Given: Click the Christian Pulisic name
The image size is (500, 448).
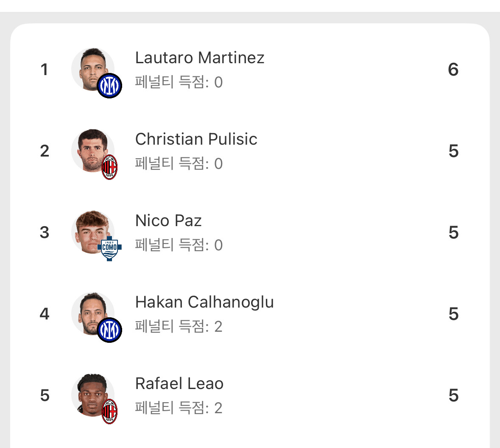Looking at the screenshot, I should point(196,139).
